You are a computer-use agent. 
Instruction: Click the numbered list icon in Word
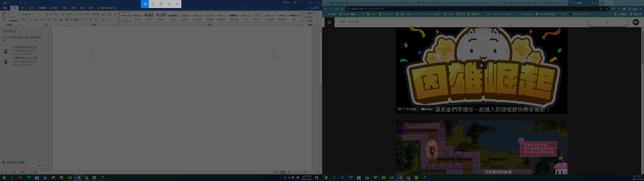tap(82, 14)
